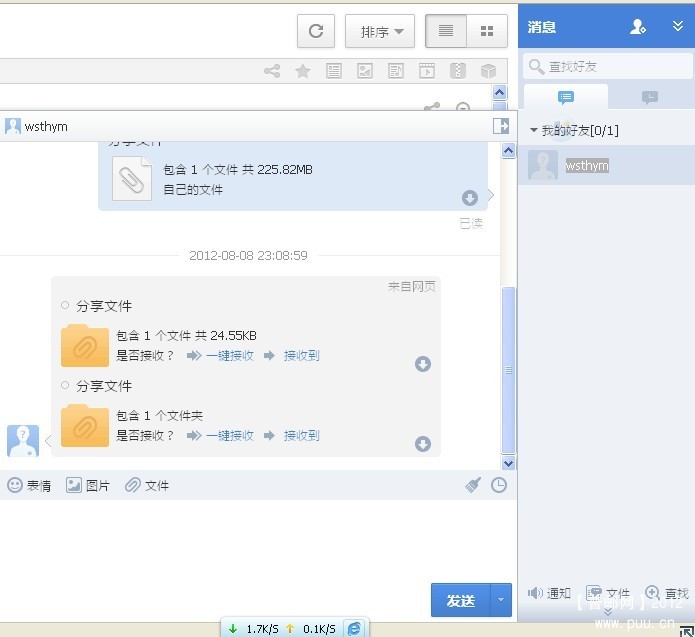This screenshot has height=637, width=695.
Task: Switch to list view mode
Action: pos(446,31)
